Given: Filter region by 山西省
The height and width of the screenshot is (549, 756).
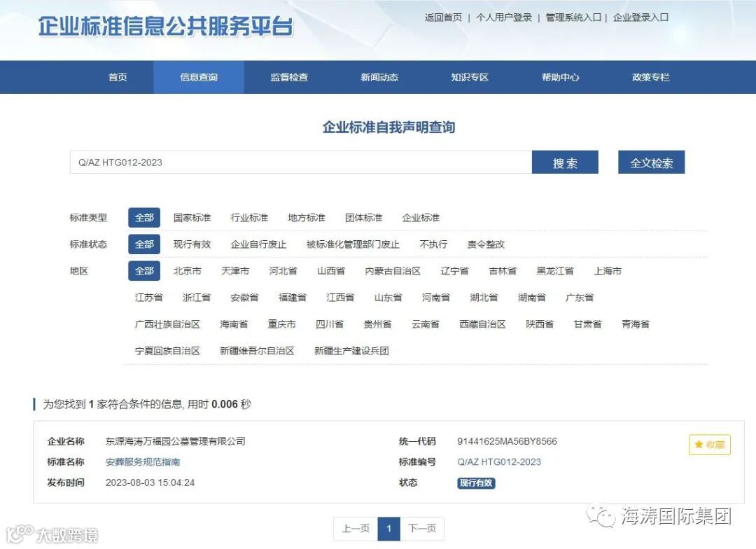Looking at the screenshot, I should coord(330,270).
